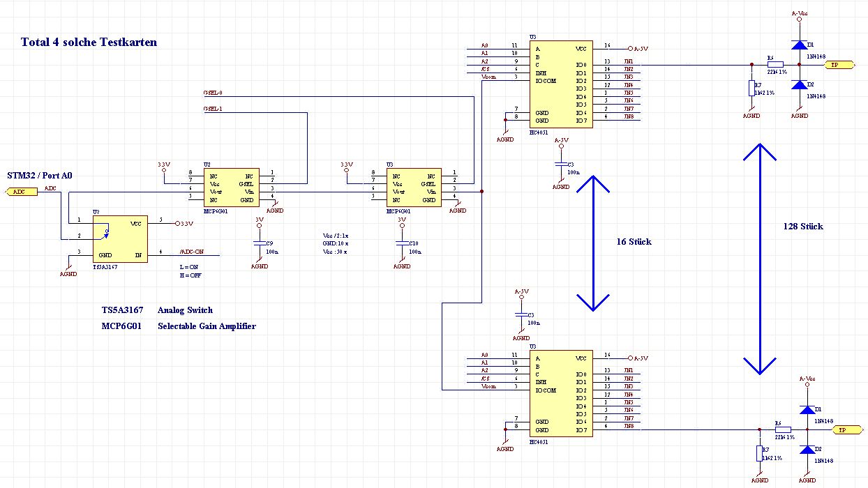Click the 'Analog Switch' description text
This screenshot has width=868, height=488.
pos(185,310)
